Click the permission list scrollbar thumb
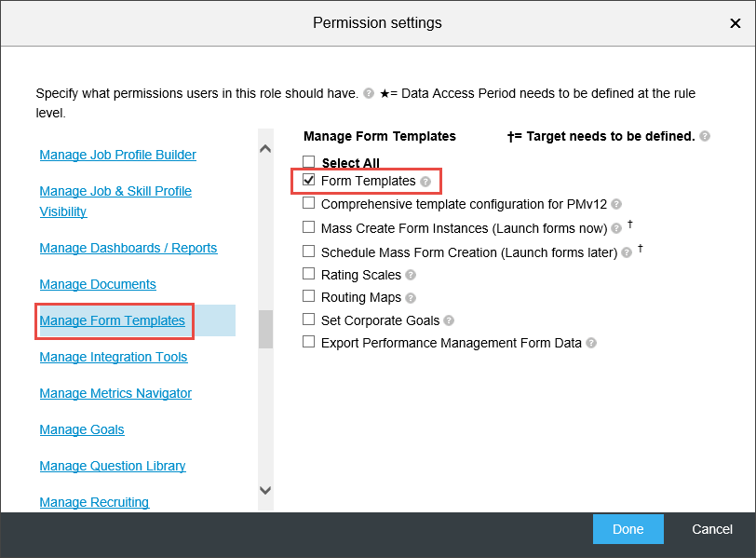 pyautogui.click(x=265, y=329)
